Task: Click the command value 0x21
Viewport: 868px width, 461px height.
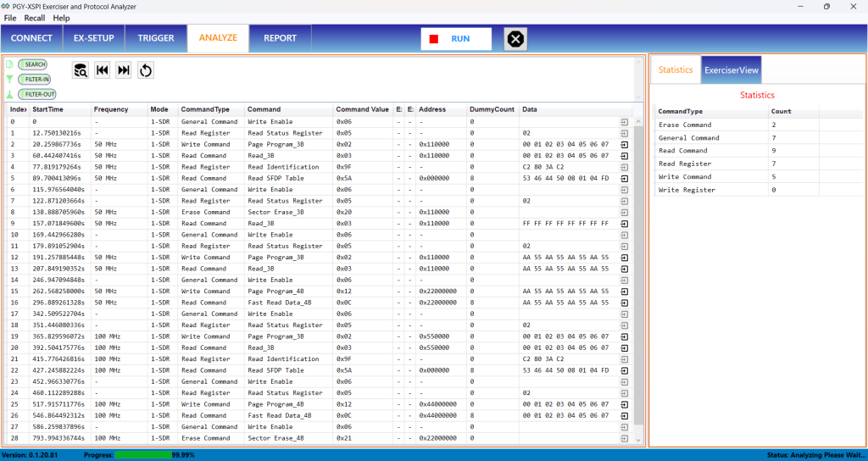Action: (x=343, y=438)
